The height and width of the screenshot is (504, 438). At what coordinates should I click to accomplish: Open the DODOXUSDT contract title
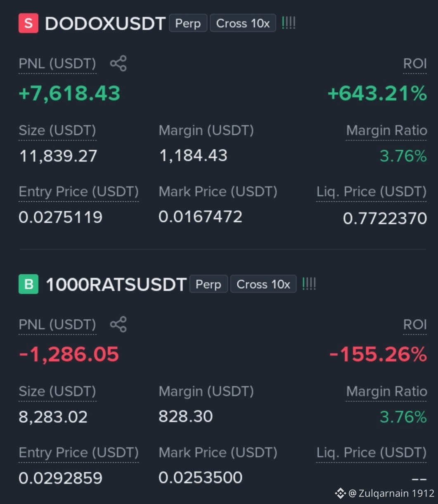(105, 24)
